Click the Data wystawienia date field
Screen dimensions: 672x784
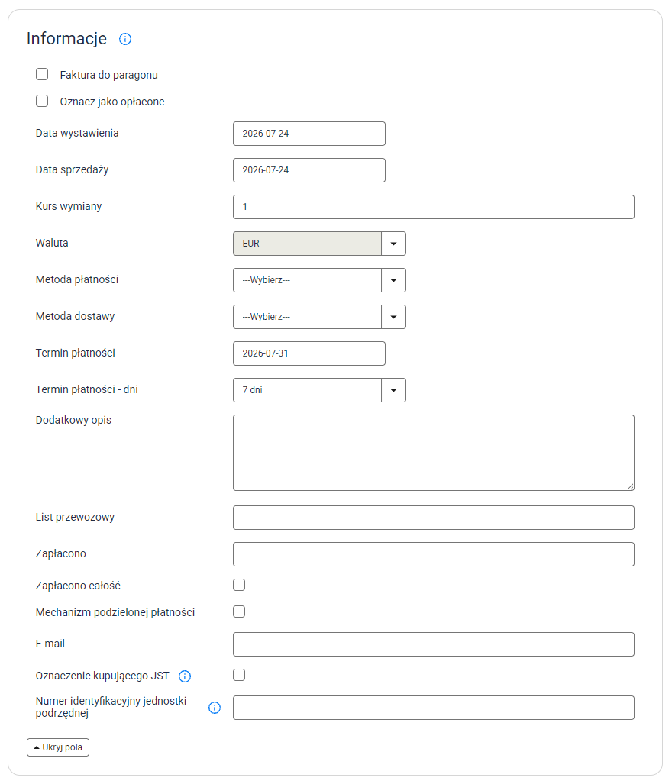[x=309, y=134]
